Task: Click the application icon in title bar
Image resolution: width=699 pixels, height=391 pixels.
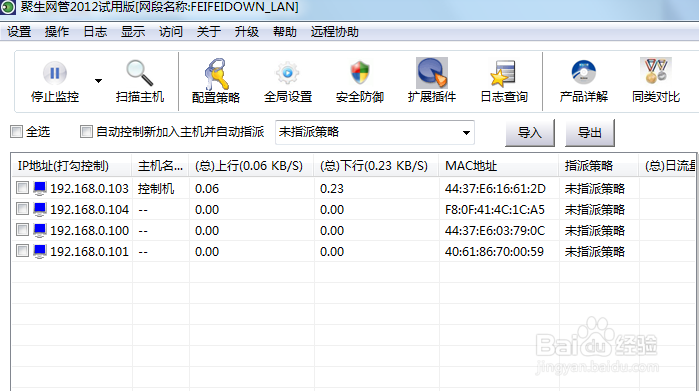Action: (8, 7)
